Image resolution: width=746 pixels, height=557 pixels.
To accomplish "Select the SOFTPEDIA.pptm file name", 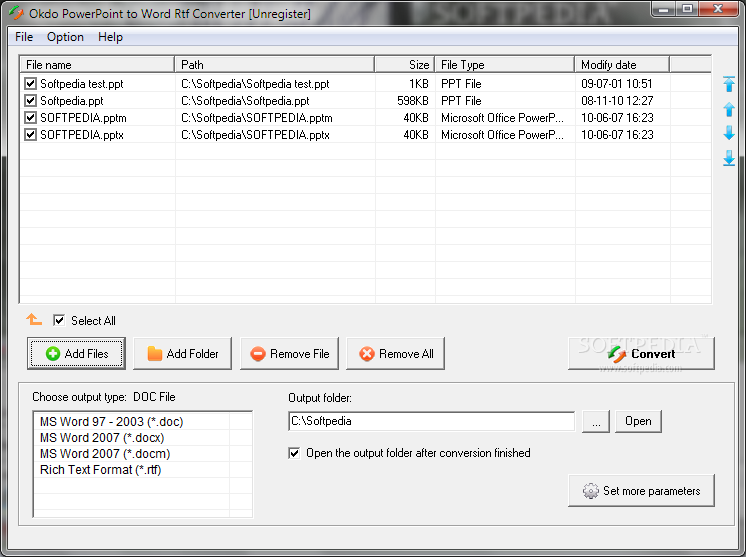I will point(83,118).
